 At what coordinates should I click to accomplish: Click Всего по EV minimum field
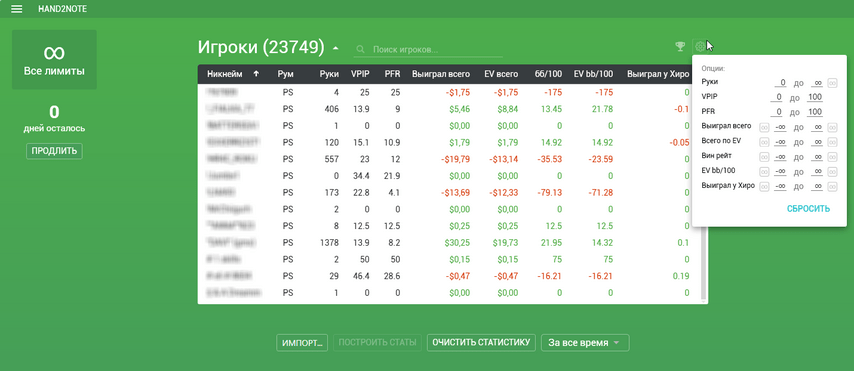(780, 142)
